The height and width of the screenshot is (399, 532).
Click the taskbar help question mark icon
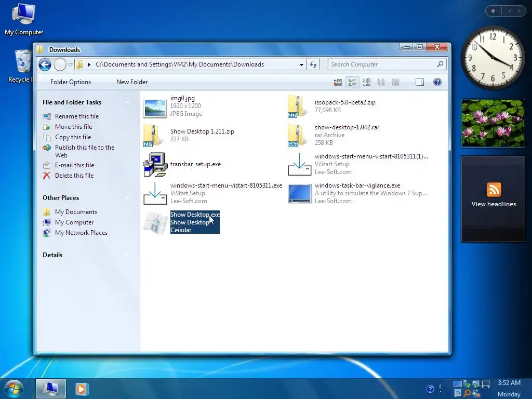(430, 389)
